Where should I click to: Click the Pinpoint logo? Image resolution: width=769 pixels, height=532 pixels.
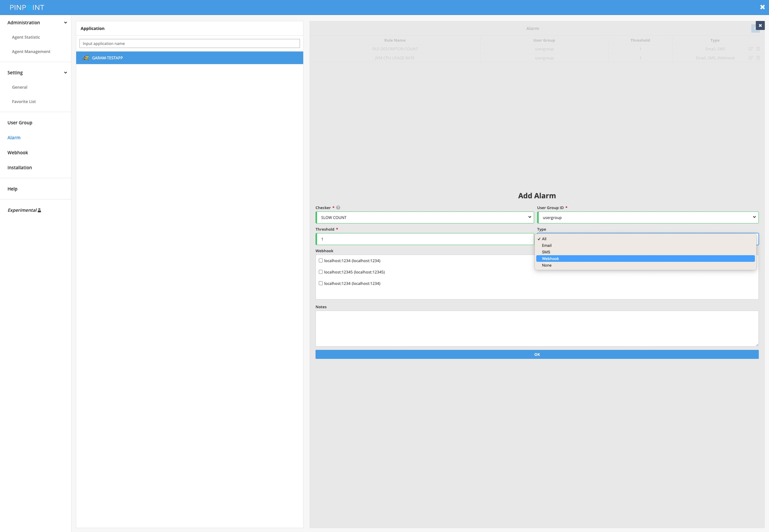tap(27, 7)
